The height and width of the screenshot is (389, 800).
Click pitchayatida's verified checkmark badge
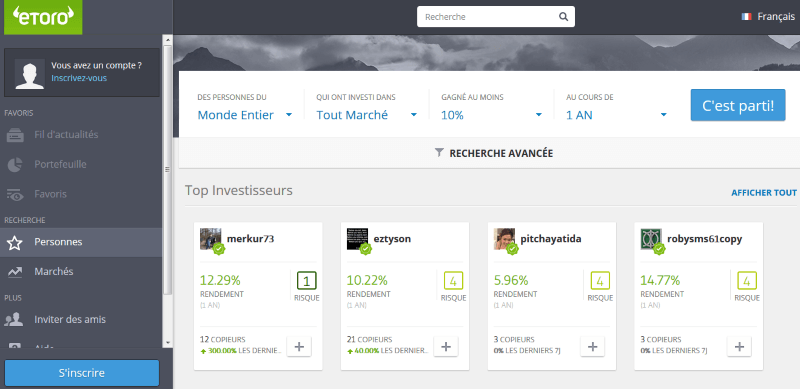512,249
